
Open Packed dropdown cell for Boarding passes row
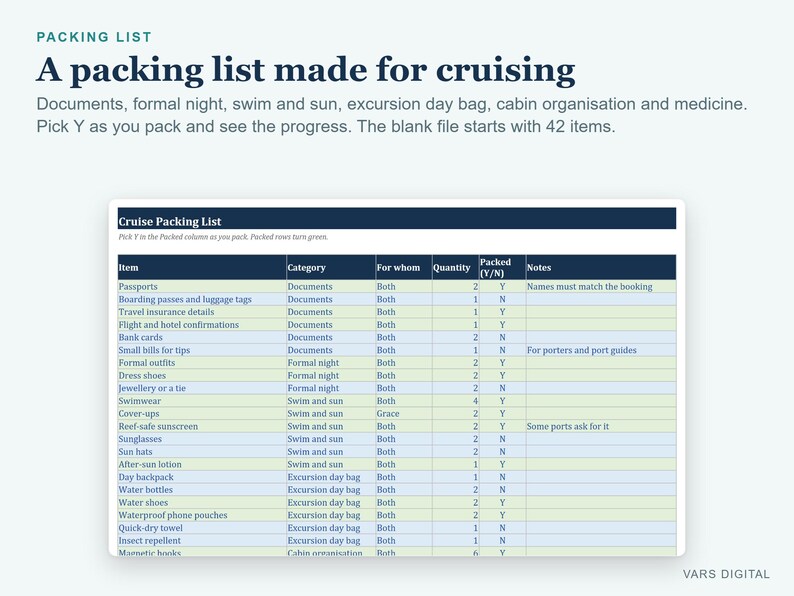point(502,299)
